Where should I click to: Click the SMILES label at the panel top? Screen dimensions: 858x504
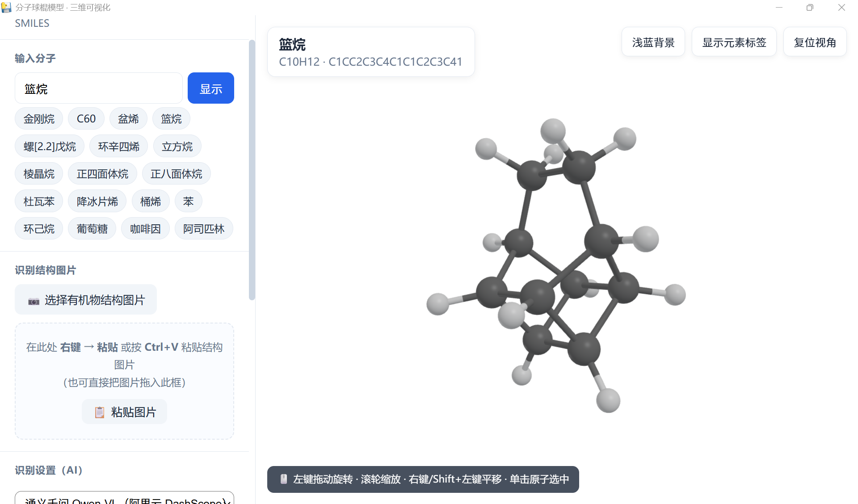pos(32,23)
